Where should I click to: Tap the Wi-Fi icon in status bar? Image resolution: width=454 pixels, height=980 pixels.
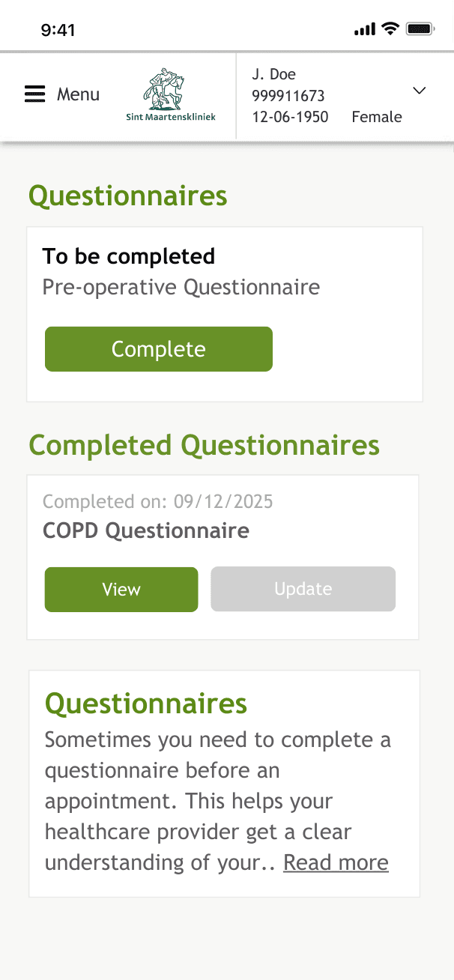(x=389, y=28)
